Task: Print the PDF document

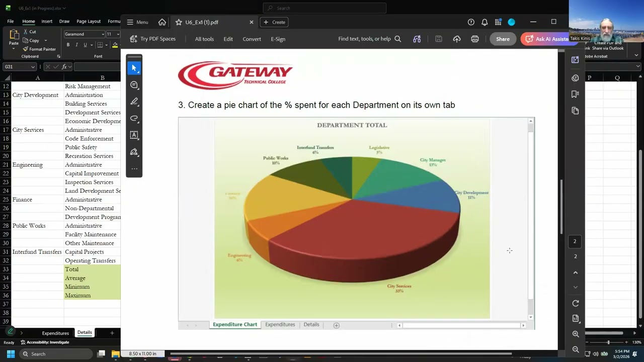Action: click(475, 39)
